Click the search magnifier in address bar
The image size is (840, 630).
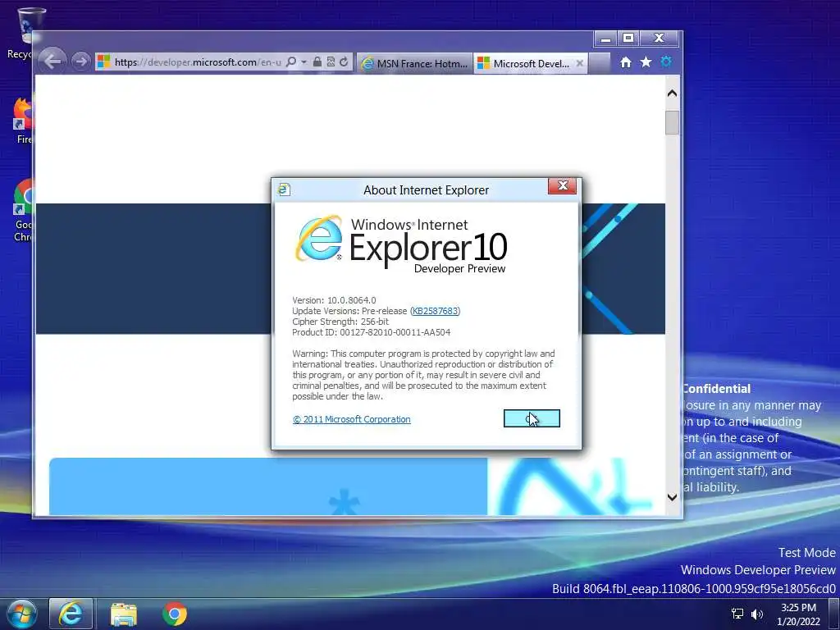(291, 62)
